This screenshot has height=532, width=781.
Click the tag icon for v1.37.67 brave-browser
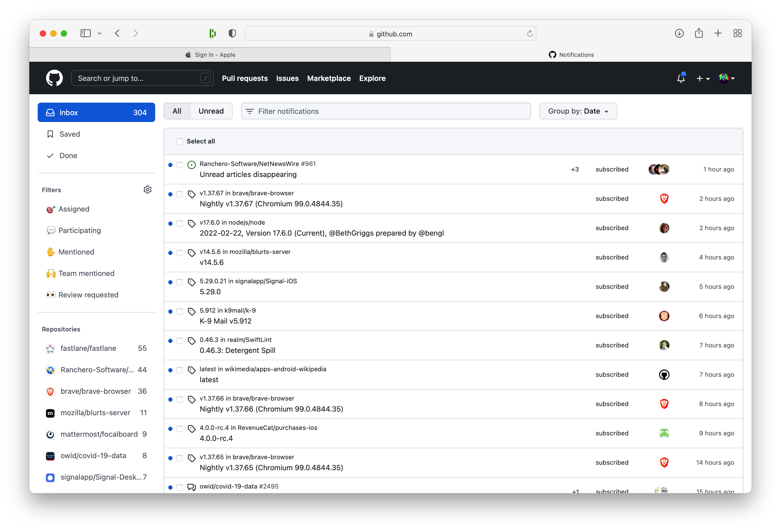(x=192, y=194)
